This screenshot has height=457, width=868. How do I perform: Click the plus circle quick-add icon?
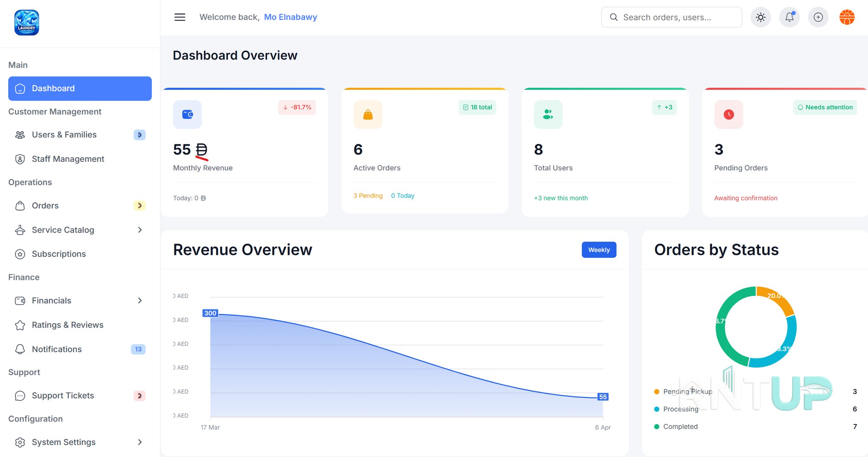[x=818, y=17]
